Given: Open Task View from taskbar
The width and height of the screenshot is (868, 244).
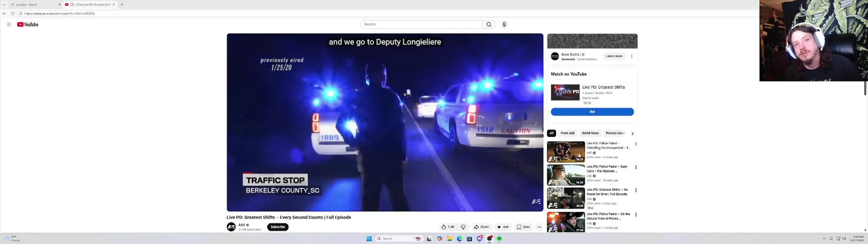Looking at the screenshot, I should point(429,239).
